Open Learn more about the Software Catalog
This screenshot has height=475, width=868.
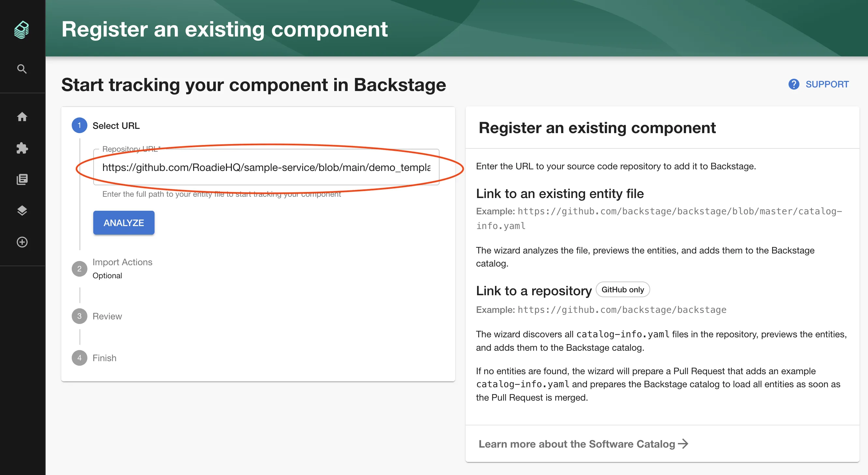point(583,444)
